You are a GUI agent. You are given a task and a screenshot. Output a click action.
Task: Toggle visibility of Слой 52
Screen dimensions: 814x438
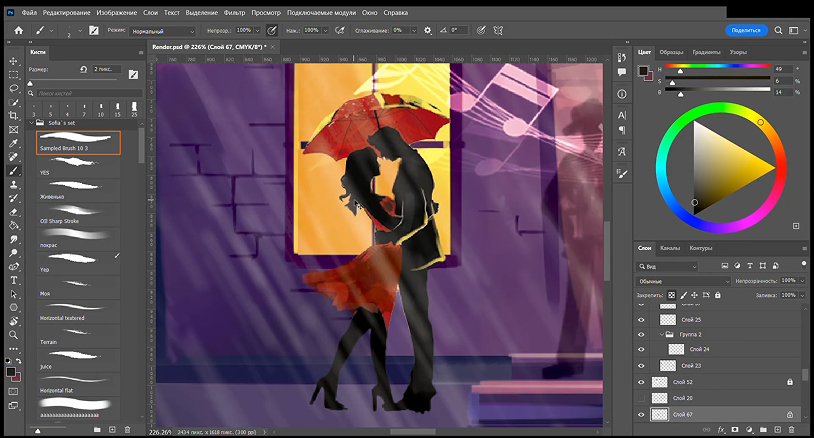(x=642, y=382)
